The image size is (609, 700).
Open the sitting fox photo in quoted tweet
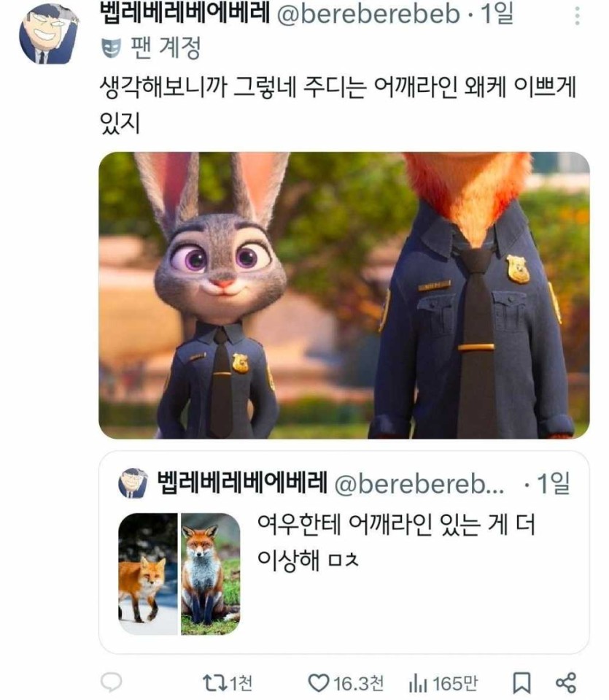pos(211,574)
